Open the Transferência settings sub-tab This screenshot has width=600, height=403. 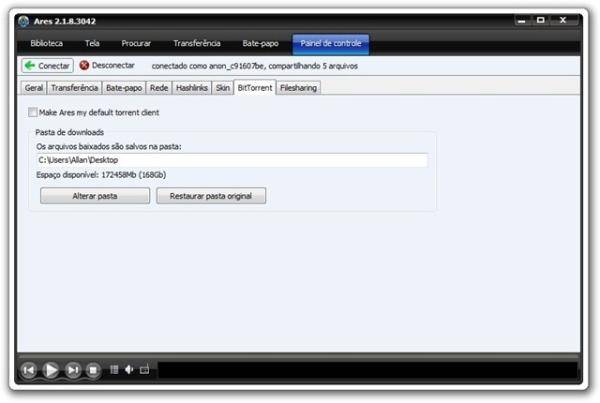[x=75, y=88]
